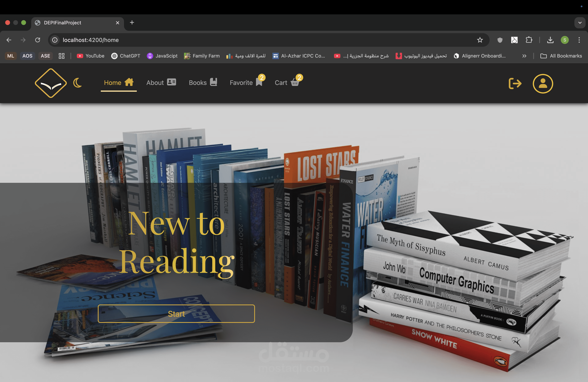
Task: Go to the About page
Action: (161, 83)
